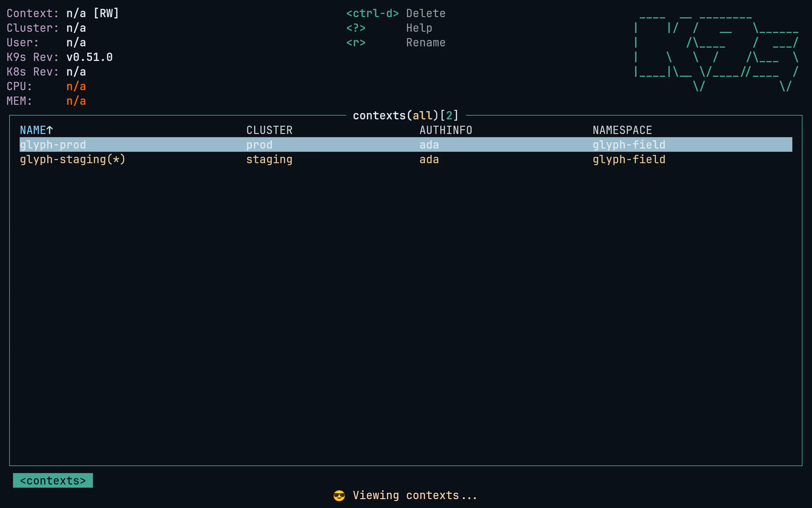The height and width of the screenshot is (508, 812).
Task: Click glyph-field namespace in glyph-prod row
Action: tap(629, 145)
